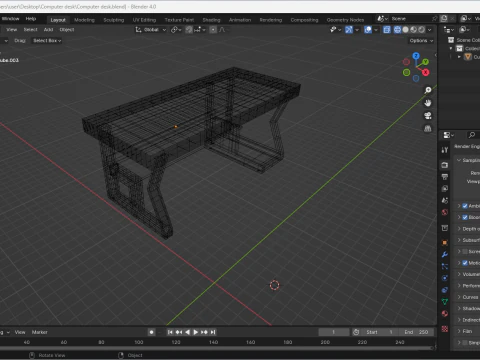Screen dimensions: 480x360
Task: Open the Texture properties checker tab icon
Action: pos(445,329)
